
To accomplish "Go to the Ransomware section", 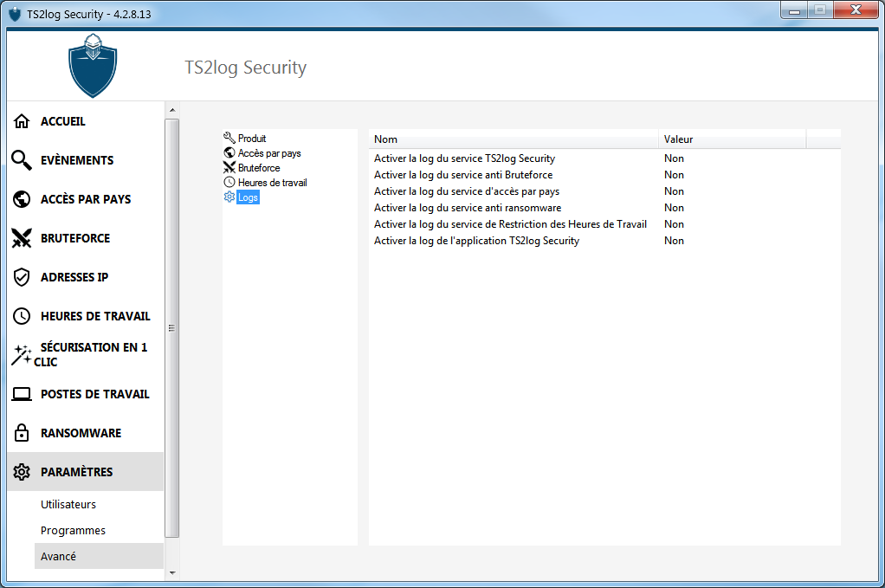I will point(81,433).
